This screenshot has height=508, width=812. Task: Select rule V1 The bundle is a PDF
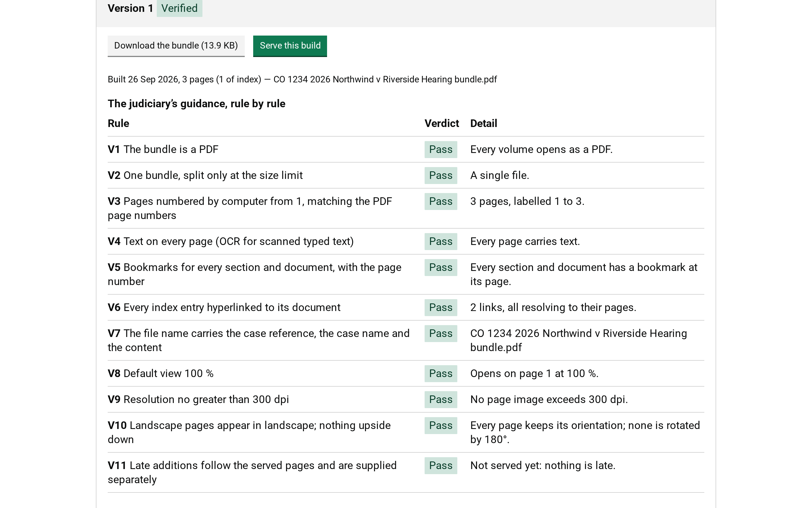163,149
